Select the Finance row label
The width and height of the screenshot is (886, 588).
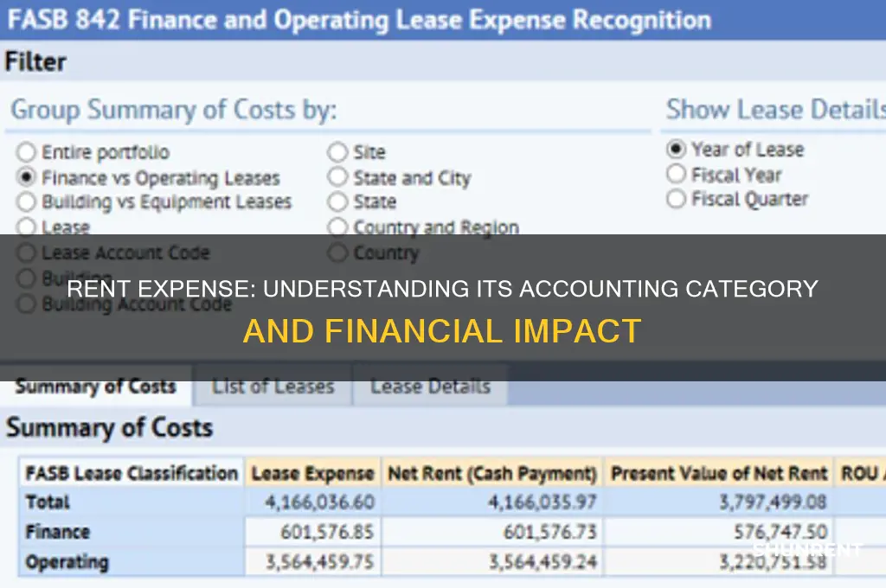pyautogui.click(x=58, y=532)
